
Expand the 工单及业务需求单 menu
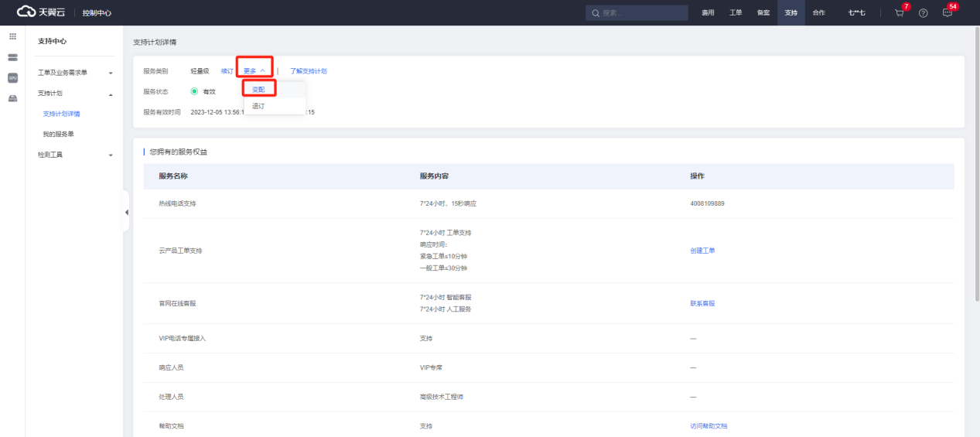(x=75, y=73)
